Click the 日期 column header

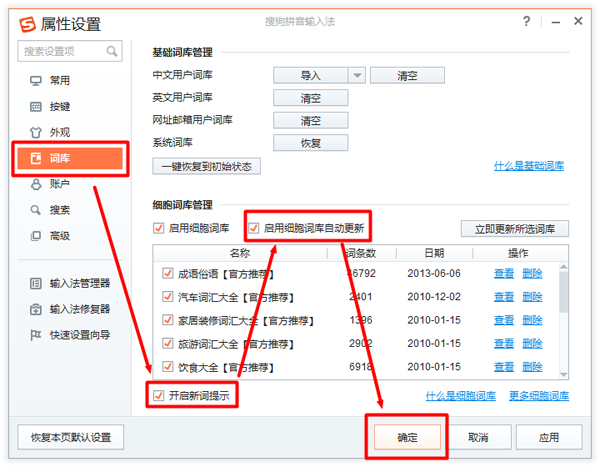click(x=434, y=253)
